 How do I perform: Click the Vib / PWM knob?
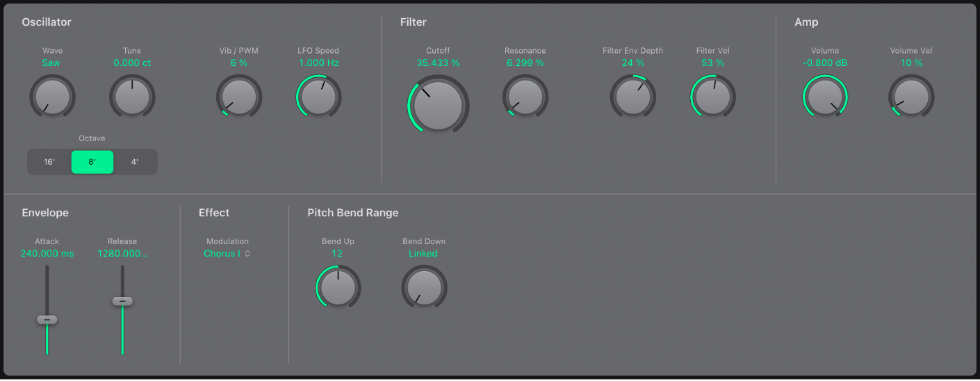point(238,96)
